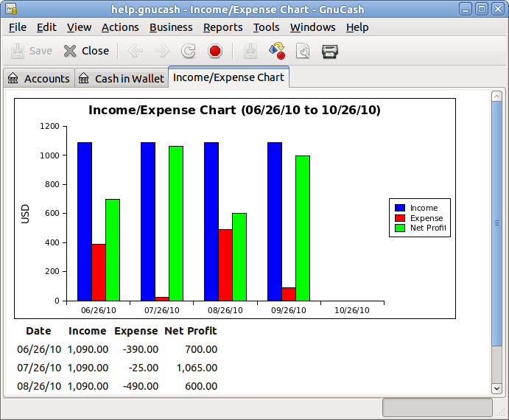Open the Windows menu

click(312, 27)
